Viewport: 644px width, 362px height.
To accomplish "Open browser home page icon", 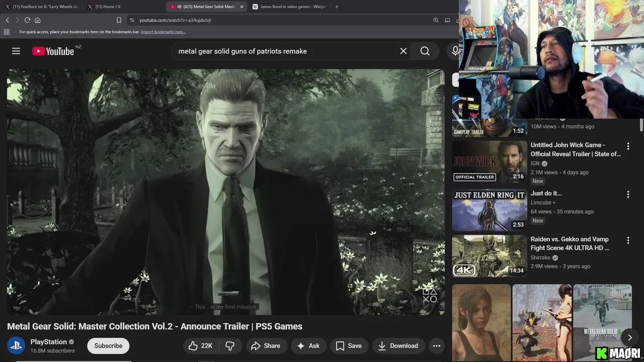I will click(x=37, y=20).
